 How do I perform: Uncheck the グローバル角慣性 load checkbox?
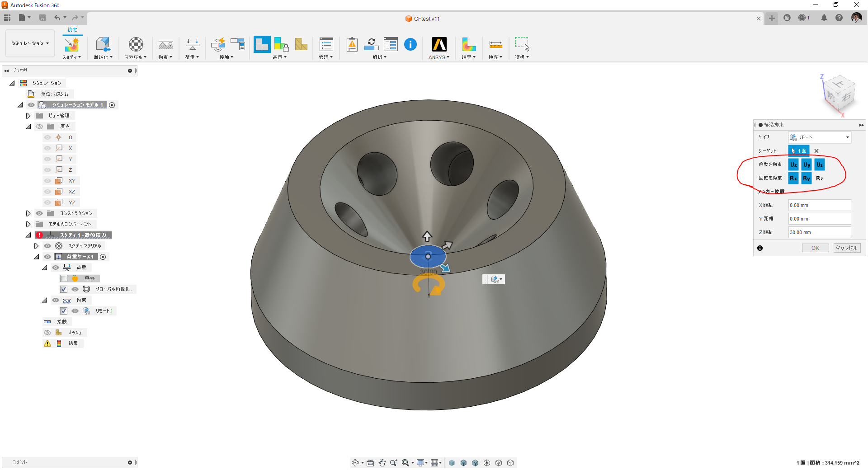coord(64,289)
